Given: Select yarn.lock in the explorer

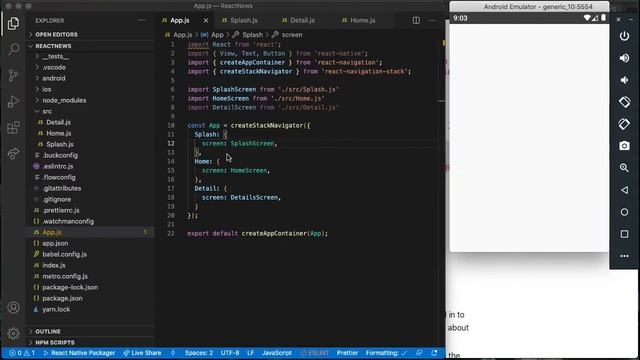Looking at the screenshot, I should click(x=56, y=309).
